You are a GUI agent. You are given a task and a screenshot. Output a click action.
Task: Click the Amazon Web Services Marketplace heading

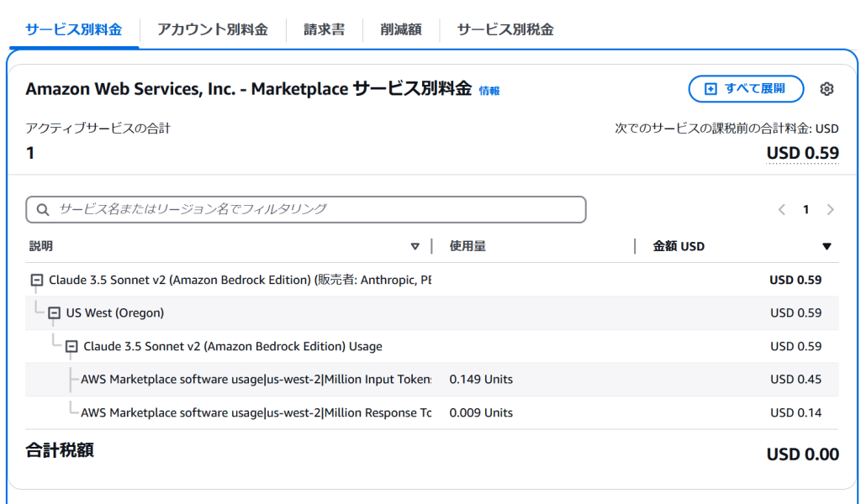[x=248, y=89]
